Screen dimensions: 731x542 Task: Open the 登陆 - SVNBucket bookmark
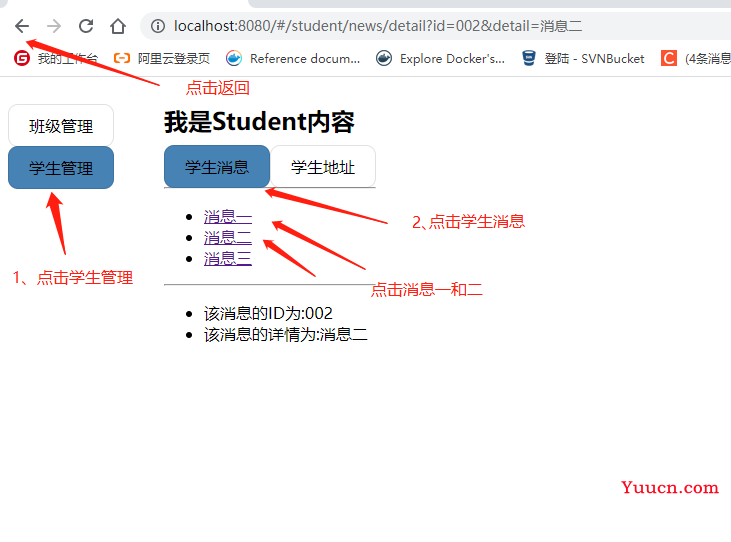point(583,58)
